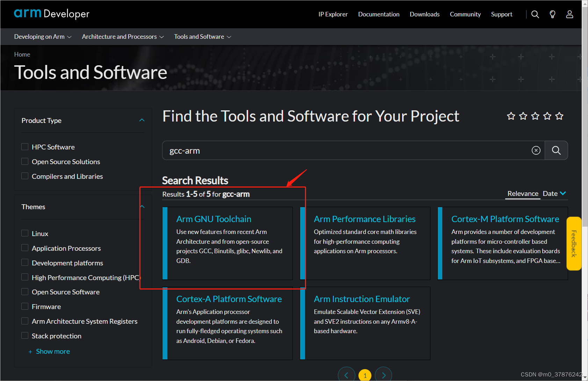Check the HPC Software filter
Viewport: 588px width, 381px height.
[x=25, y=147]
